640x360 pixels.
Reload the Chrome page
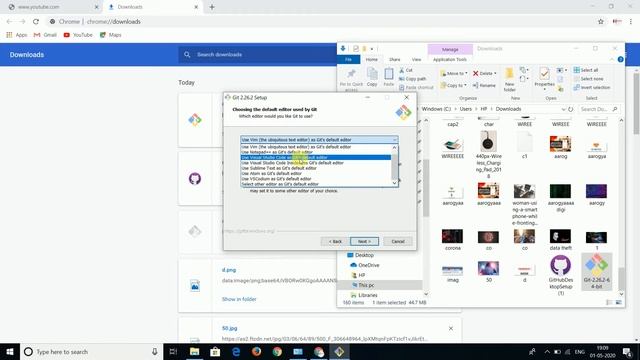pyautogui.click(x=36, y=22)
